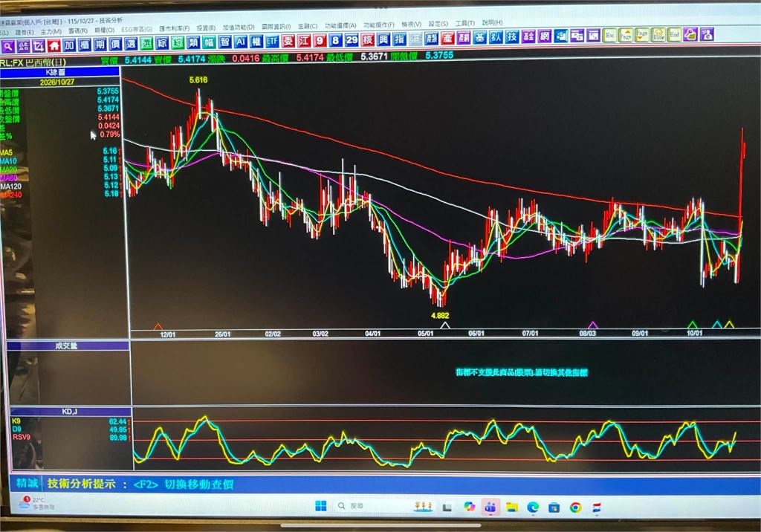Click the 指 index toolbar icon
The image size is (761, 532).
[x=399, y=39]
